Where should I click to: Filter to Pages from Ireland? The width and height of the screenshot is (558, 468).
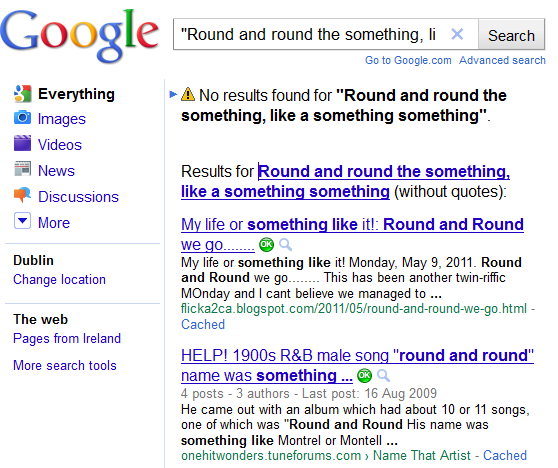click(67, 338)
